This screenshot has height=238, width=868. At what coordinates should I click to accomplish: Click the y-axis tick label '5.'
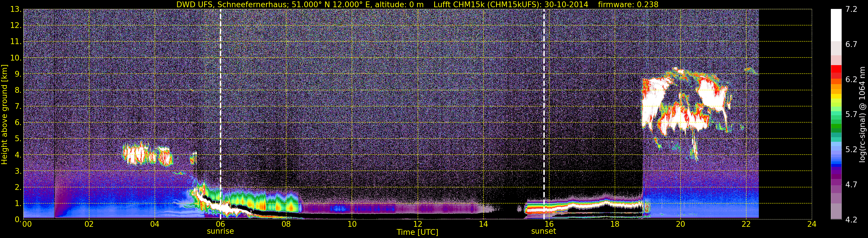[x=18, y=139]
